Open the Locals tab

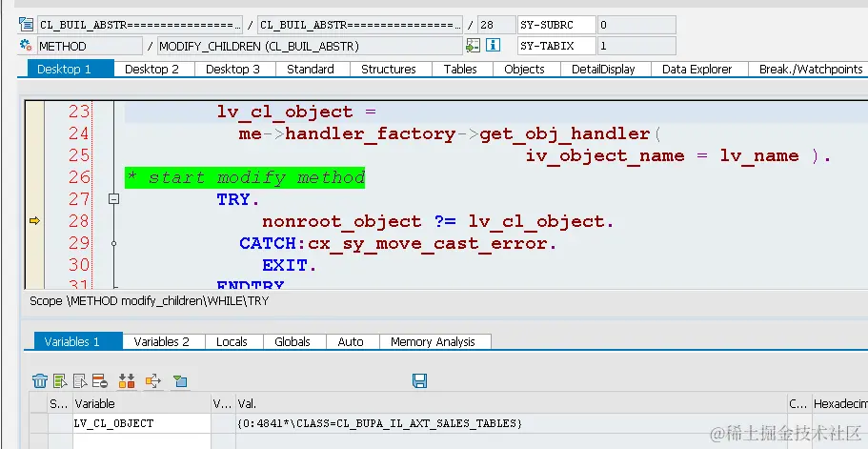pyautogui.click(x=232, y=341)
